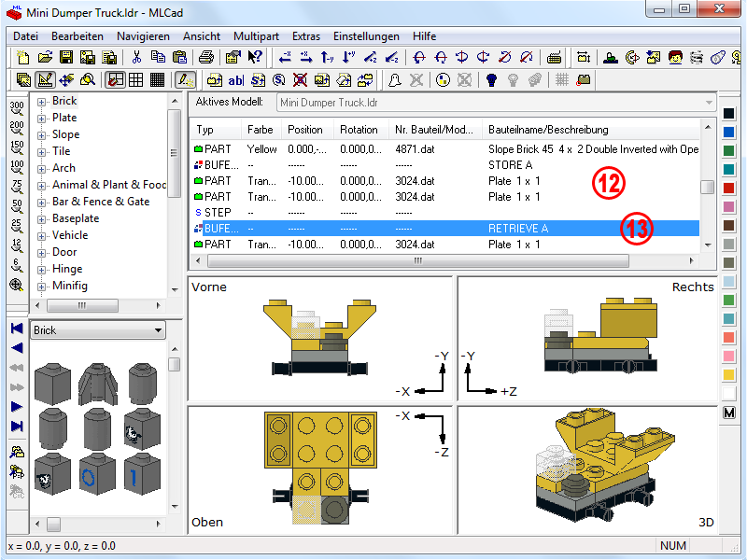Screen dimensions: 747x560
Task: Open the keyboard position entry icon
Action: coord(554,58)
